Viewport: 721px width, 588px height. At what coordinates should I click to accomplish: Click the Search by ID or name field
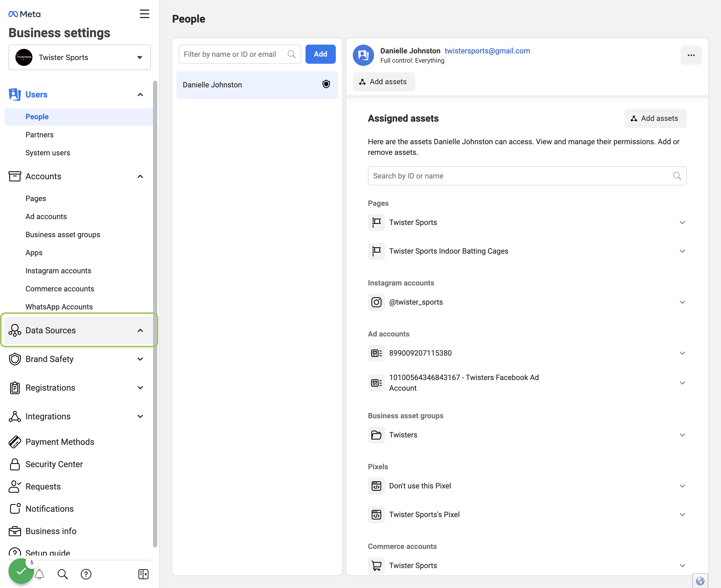[527, 176]
